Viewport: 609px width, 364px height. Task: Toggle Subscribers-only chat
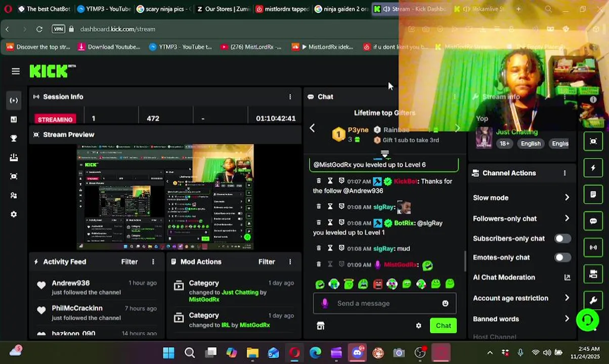(x=562, y=239)
